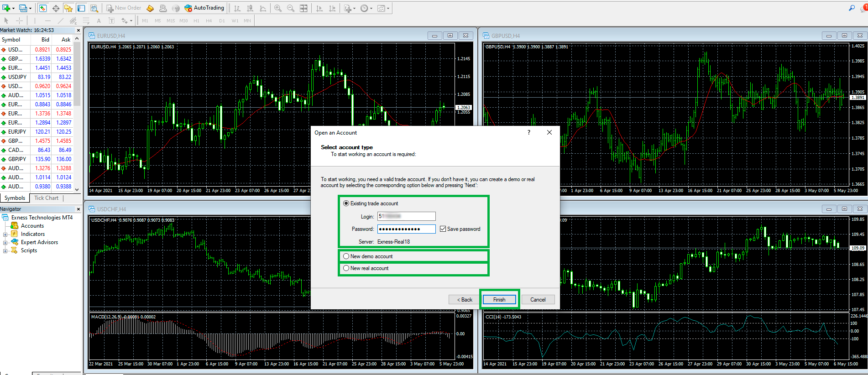Click the Cancel button in dialog

click(x=538, y=300)
